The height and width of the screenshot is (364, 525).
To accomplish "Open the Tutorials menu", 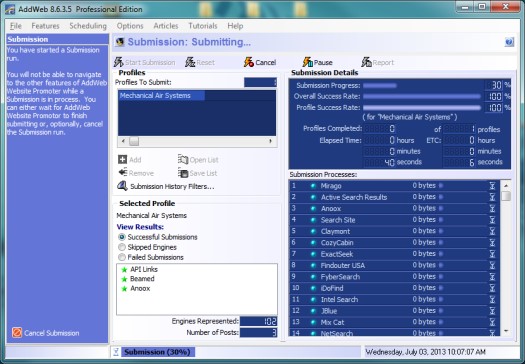I will tap(203, 26).
